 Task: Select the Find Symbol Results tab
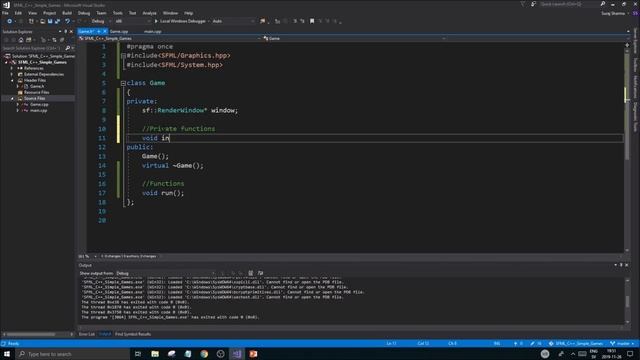[x=133, y=334]
